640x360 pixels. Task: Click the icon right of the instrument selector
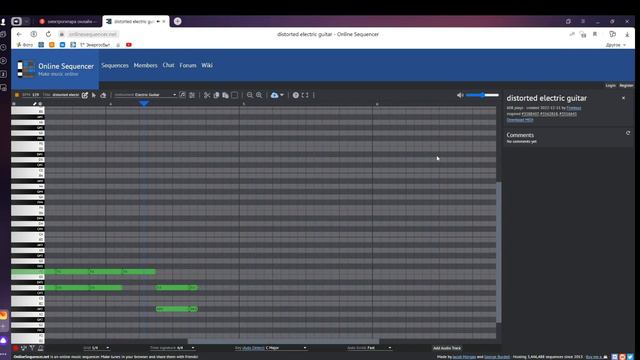182,95
